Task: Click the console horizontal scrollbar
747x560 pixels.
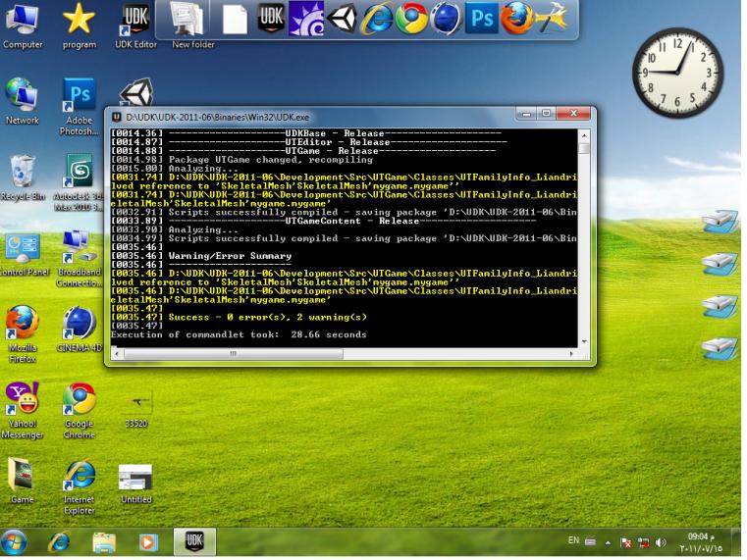Action: click(231, 353)
